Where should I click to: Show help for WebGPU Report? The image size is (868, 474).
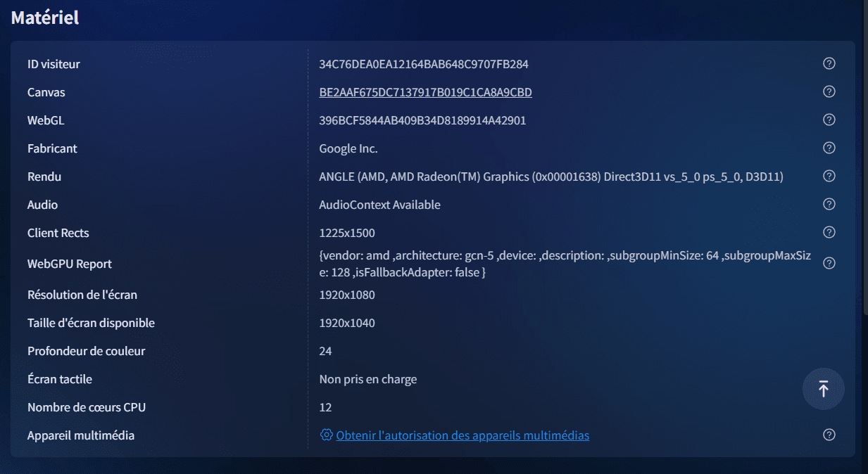click(829, 264)
